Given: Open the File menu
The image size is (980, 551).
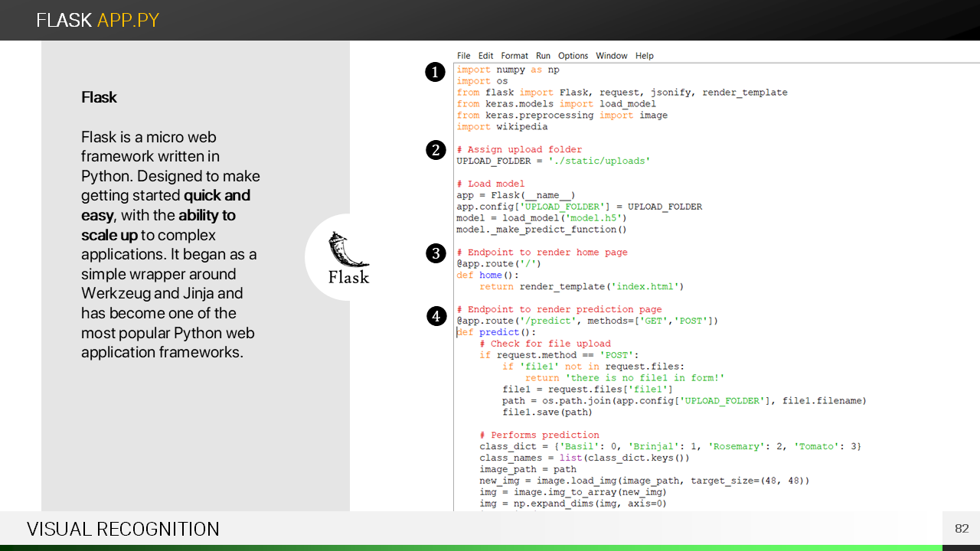Looking at the screenshot, I should click(x=464, y=56).
